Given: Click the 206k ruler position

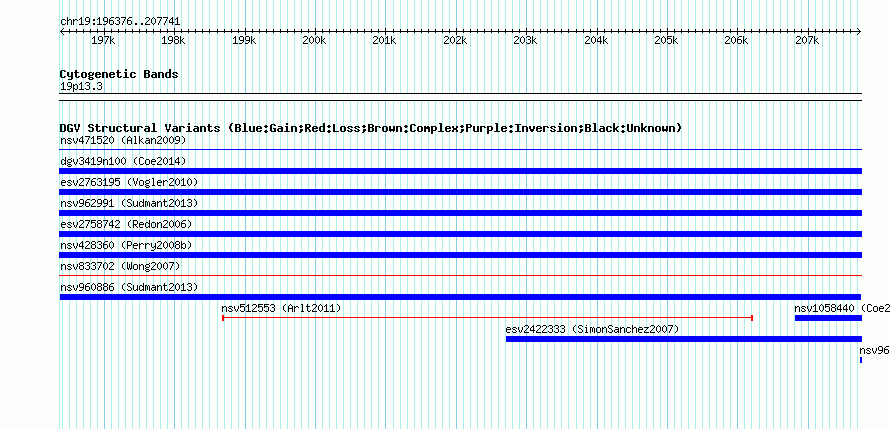Looking at the screenshot, I should coord(737,41).
